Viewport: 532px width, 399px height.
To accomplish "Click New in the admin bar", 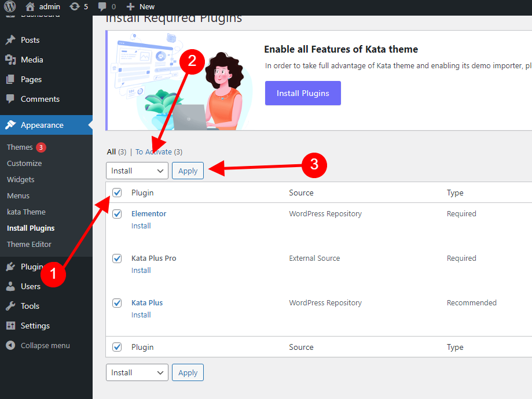I will pos(147,7).
